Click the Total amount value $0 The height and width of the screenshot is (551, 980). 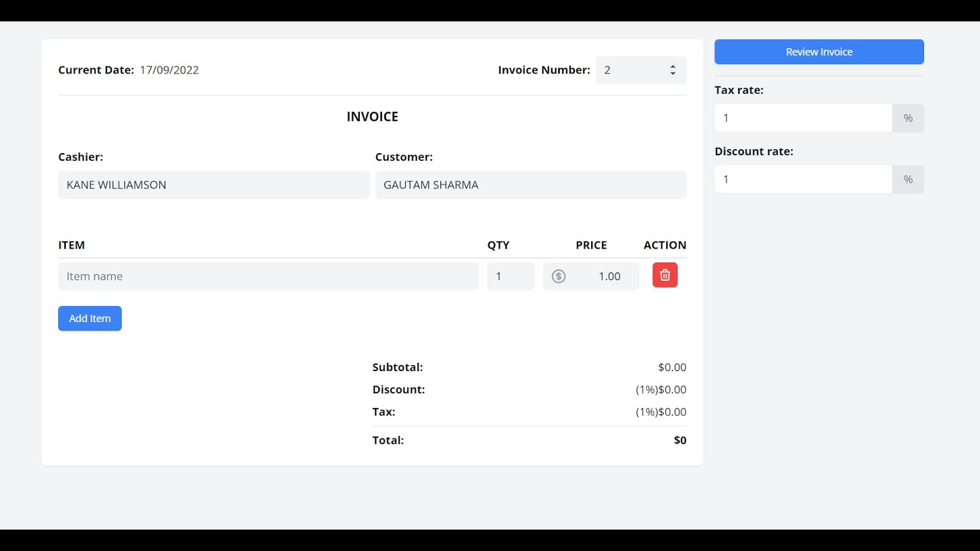coord(680,440)
